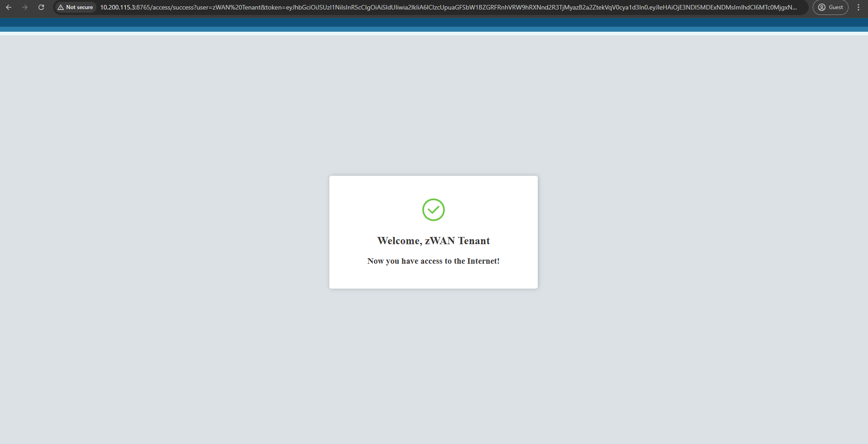This screenshot has width=868, height=444.
Task: Open the Chrome three-dot menu
Action: pyautogui.click(x=858, y=7)
